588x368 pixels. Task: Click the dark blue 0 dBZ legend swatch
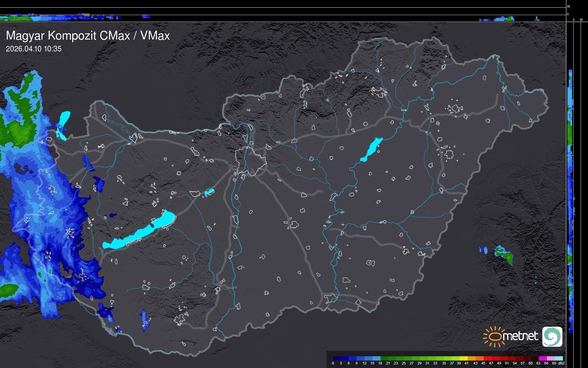[337, 358]
